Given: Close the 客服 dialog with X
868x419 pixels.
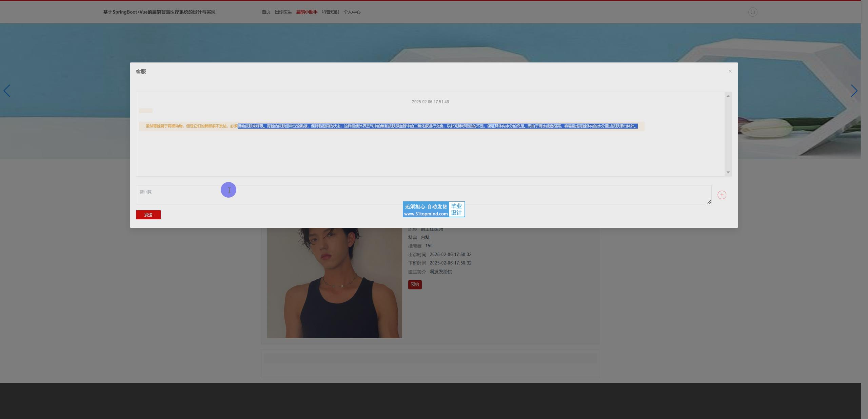Looking at the screenshot, I should (x=730, y=71).
